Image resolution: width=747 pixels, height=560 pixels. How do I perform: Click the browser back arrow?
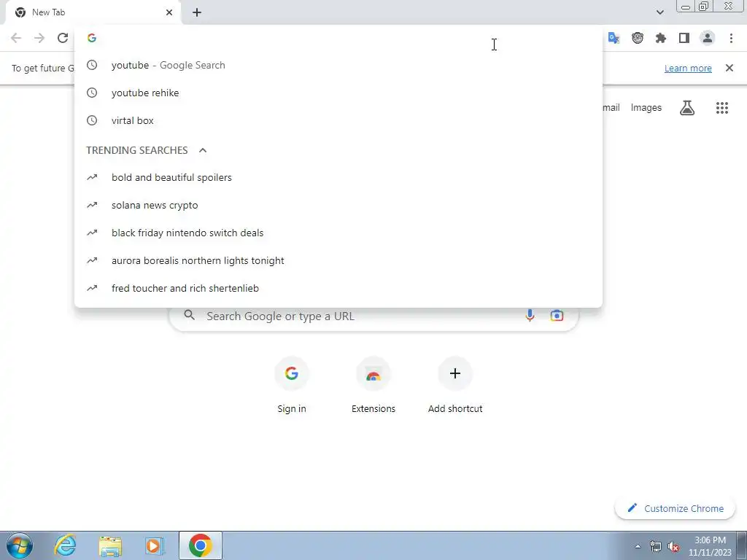[16, 38]
